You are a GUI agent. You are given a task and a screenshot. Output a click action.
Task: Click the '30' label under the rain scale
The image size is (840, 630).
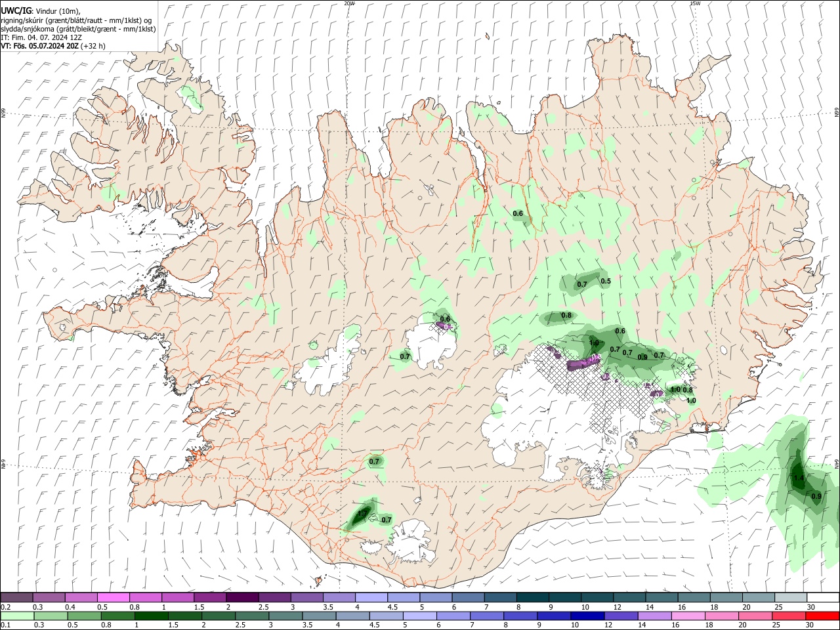pos(810,625)
